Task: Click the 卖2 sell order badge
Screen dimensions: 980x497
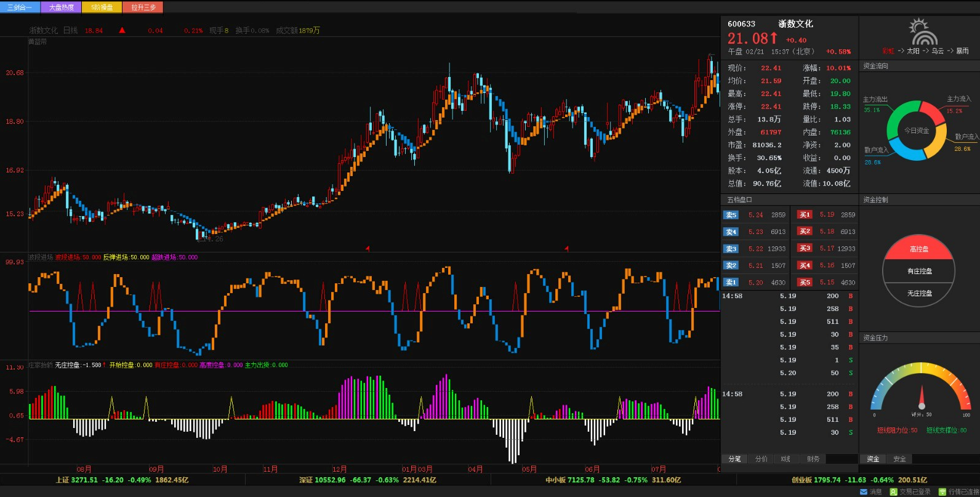Action: 731,265
